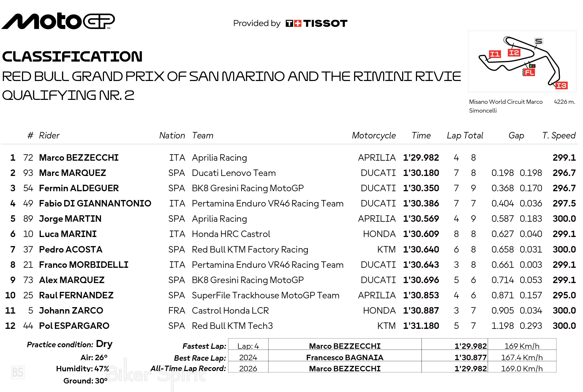Image resolution: width=583 pixels, height=392 pixels.
Task: Click the FL finish line marker
Action: point(529,72)
